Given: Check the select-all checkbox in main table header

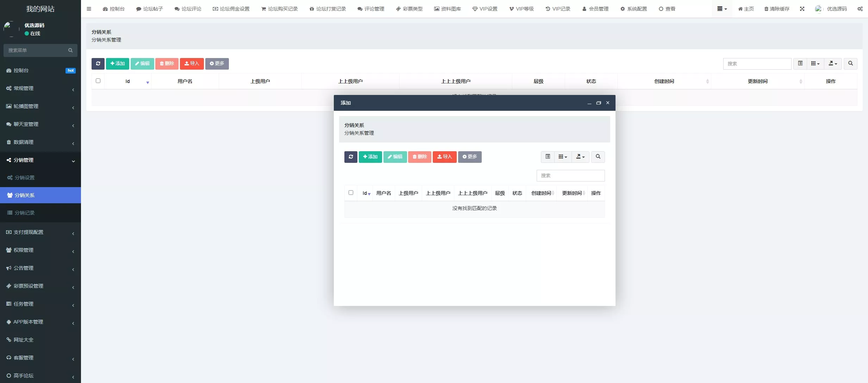Looking at the screenshot, I should (98, 81).
